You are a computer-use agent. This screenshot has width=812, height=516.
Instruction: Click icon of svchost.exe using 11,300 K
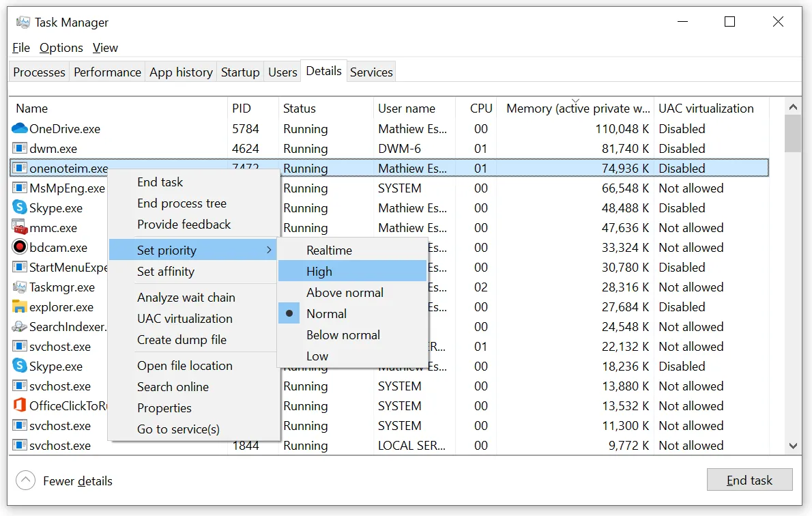coord(20,425)
